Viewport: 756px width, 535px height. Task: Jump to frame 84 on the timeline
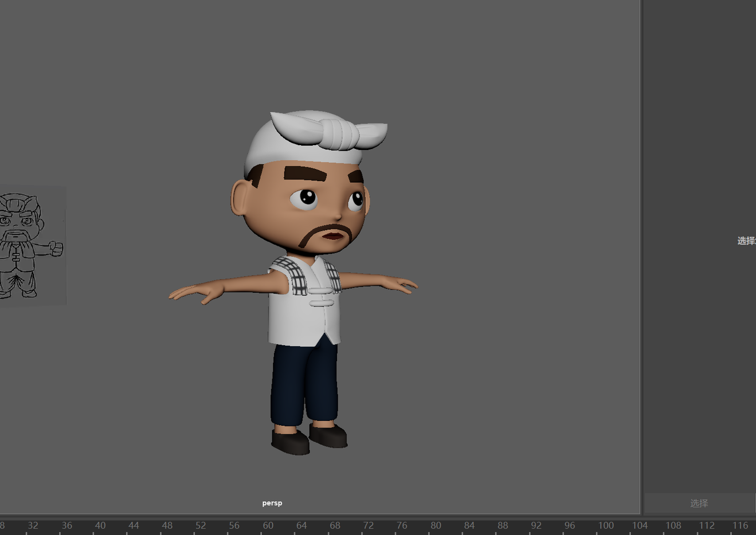coord(469,525)
